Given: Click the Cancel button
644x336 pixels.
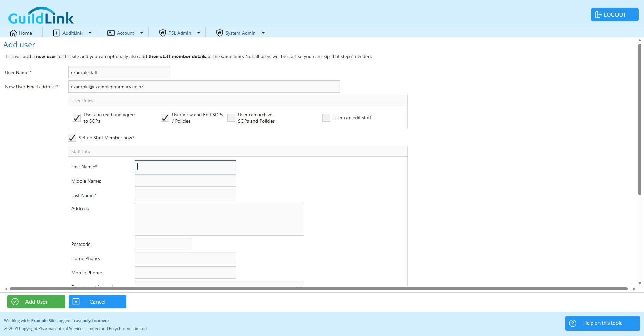Looking at the screenshot, I should point(97,302).
